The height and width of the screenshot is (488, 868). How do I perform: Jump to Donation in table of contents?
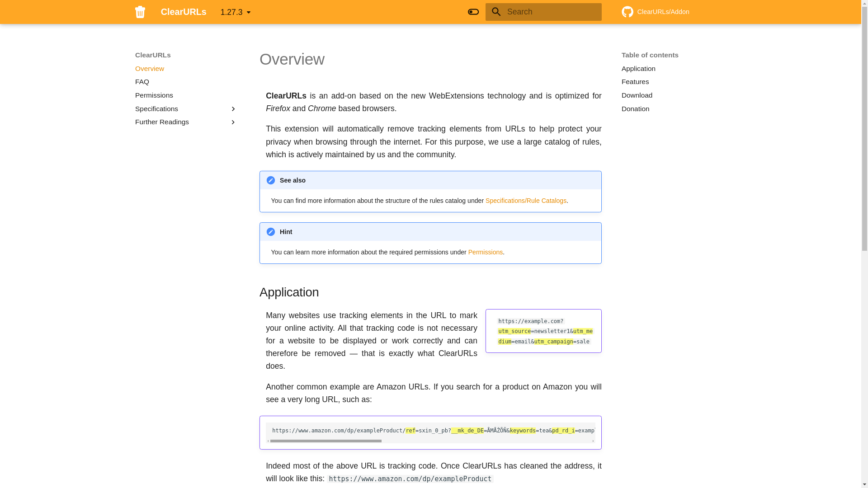pyautogui.click(x=636, y=109)
